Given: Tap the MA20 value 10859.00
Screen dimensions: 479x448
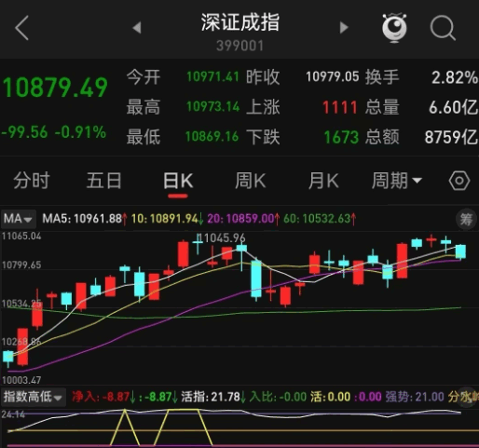Looking at the screenshot, I should pyautogui.click(x=250, y=219).
